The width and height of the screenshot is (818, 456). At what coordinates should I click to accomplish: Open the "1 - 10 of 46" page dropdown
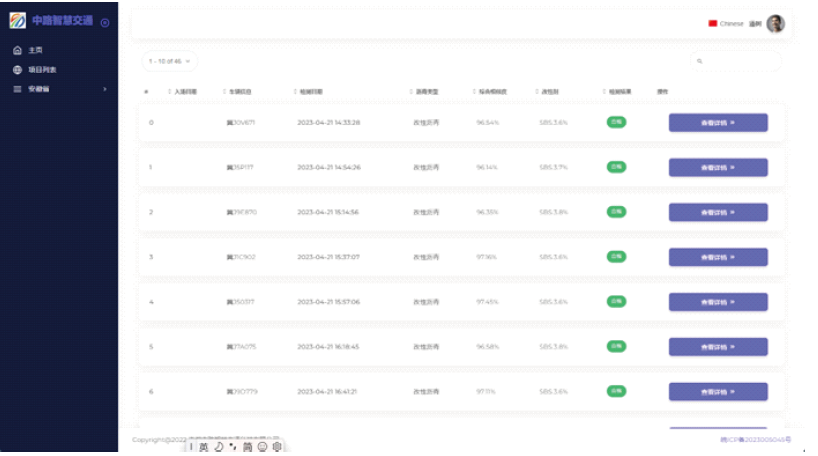tap(169, 61)
